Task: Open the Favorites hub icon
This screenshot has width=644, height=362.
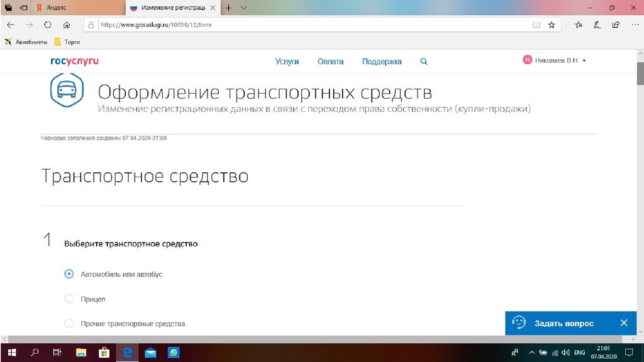Action: 579,25
